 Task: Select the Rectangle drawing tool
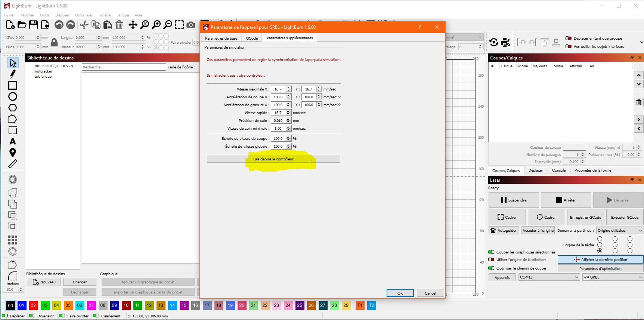tap(13, 85)
